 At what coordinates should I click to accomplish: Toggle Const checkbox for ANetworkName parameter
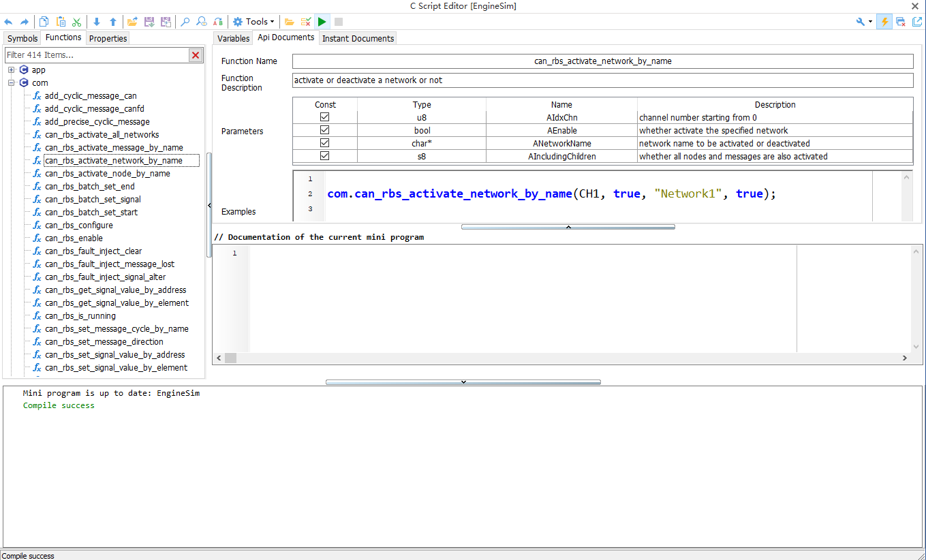(x=325, y=143)
